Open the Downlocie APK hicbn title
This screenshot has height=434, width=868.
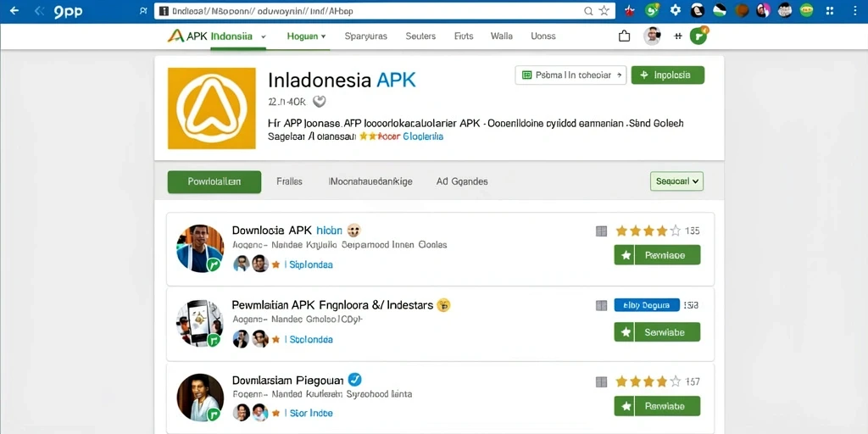tap(287, 231)
